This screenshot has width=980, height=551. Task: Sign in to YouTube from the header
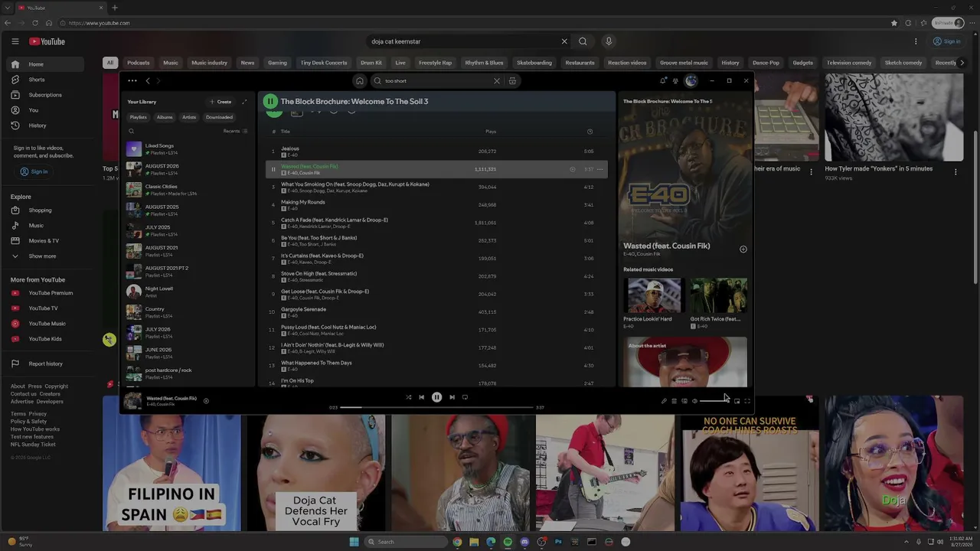947,41
